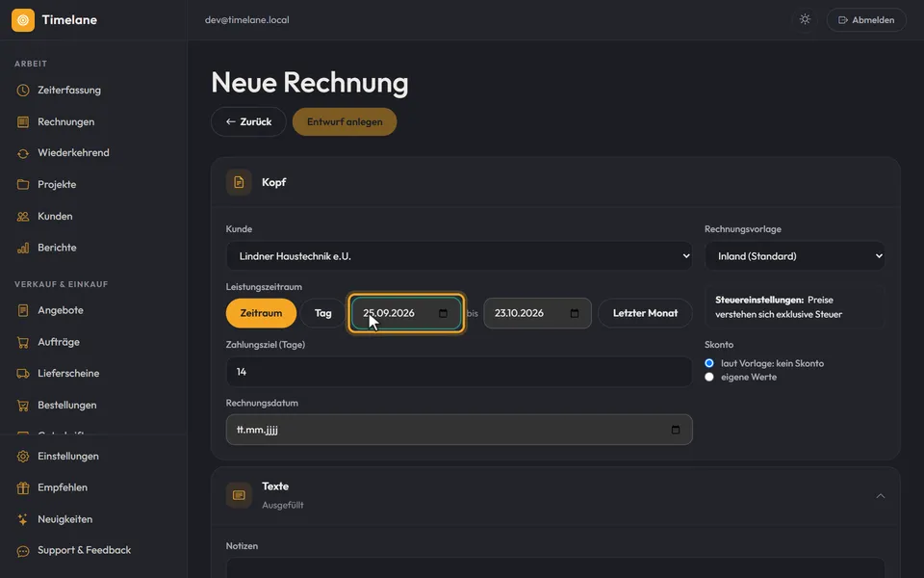
Task: Open the Kunde dropdown
Action: coord(459,256)
